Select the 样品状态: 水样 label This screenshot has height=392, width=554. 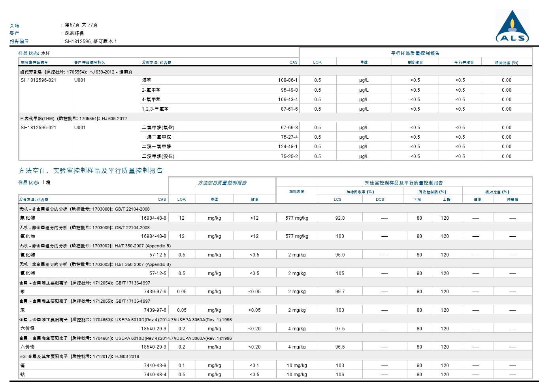coord(34,53)
